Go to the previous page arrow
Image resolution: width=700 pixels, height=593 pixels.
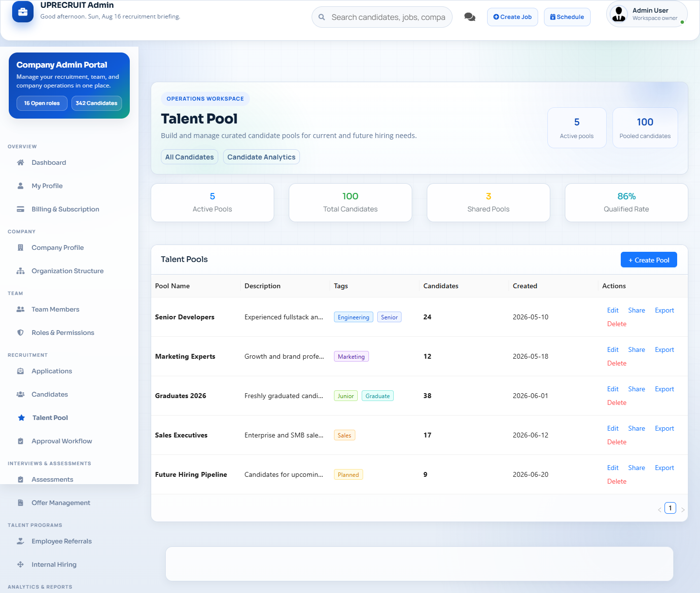pos(660,509)
